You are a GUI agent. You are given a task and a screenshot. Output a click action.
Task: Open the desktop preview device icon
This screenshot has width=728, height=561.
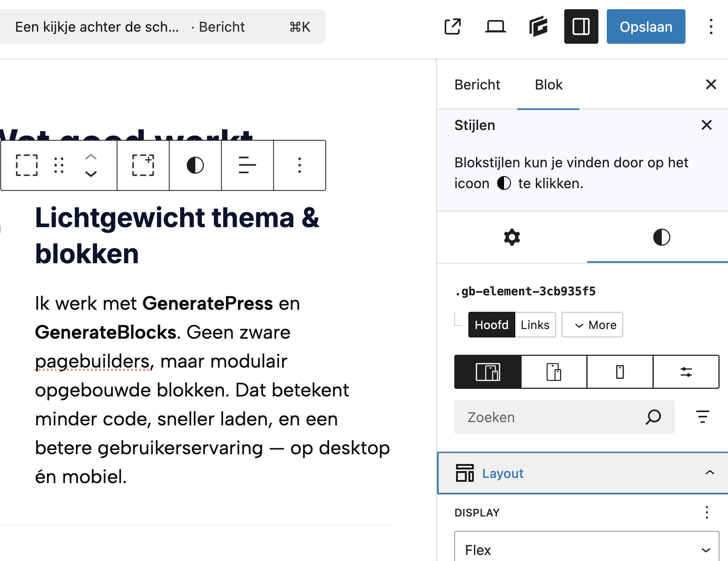pos(496,26)
